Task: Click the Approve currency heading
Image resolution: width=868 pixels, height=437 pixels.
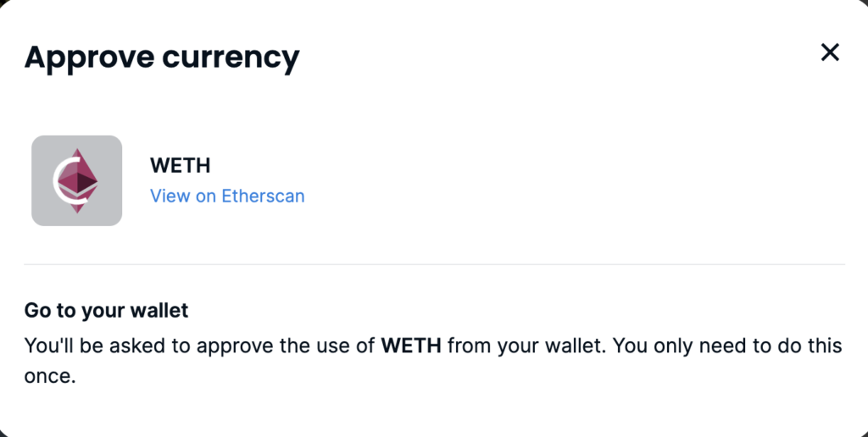Action: click(x=162, y=58)
